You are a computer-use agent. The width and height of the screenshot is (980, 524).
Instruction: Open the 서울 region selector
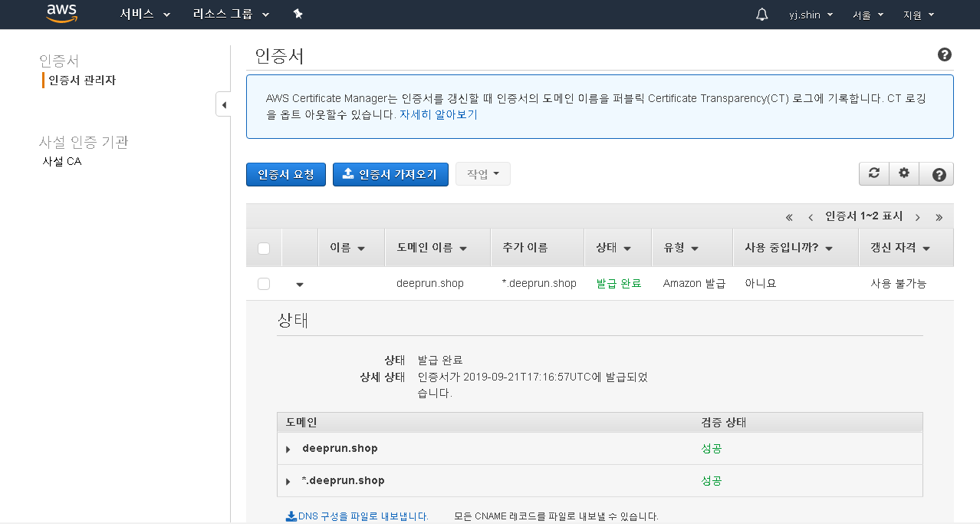(868, 15)
